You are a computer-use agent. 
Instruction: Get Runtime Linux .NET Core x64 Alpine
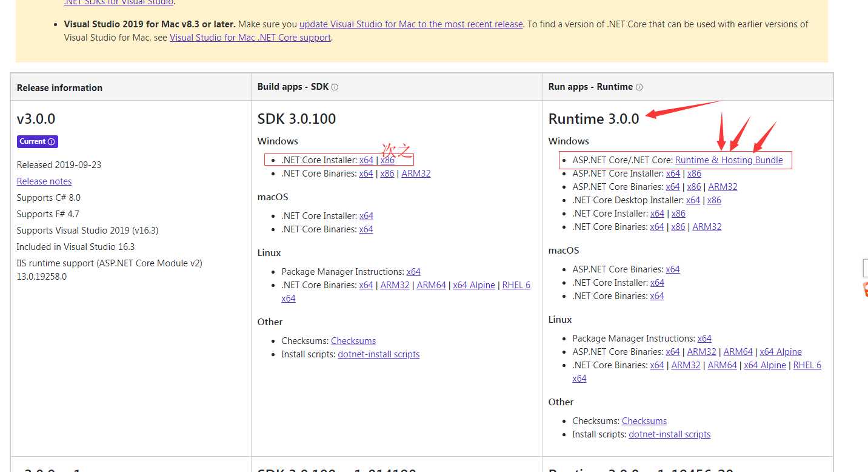click(765, 365)
